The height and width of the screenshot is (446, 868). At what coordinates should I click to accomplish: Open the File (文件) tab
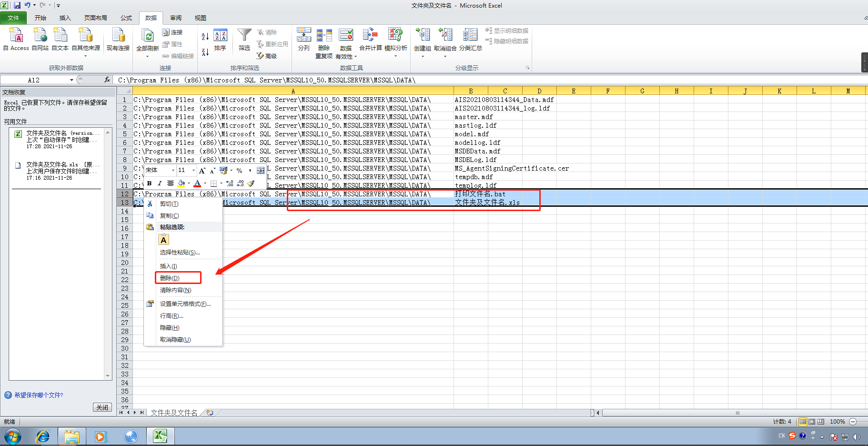tap(13, 18)
